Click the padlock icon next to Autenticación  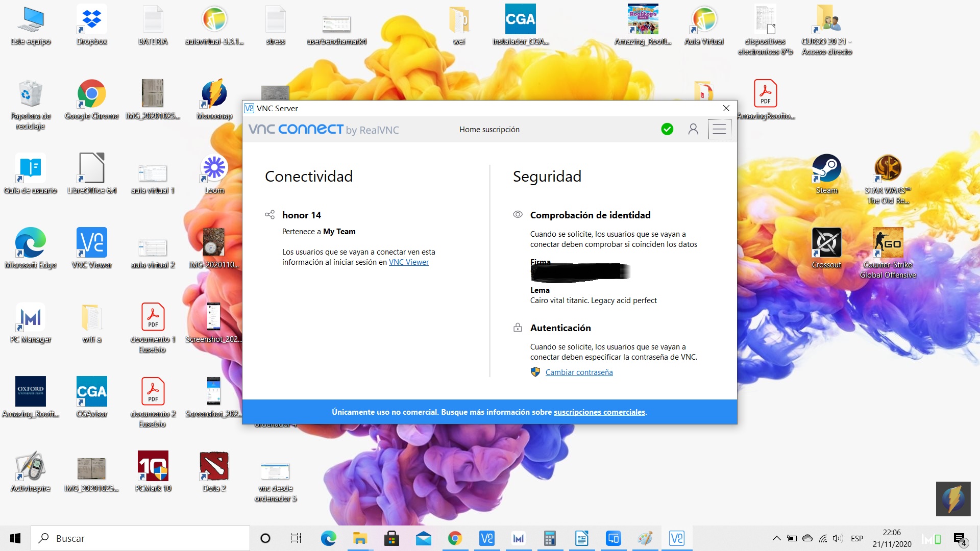[517, 328]
